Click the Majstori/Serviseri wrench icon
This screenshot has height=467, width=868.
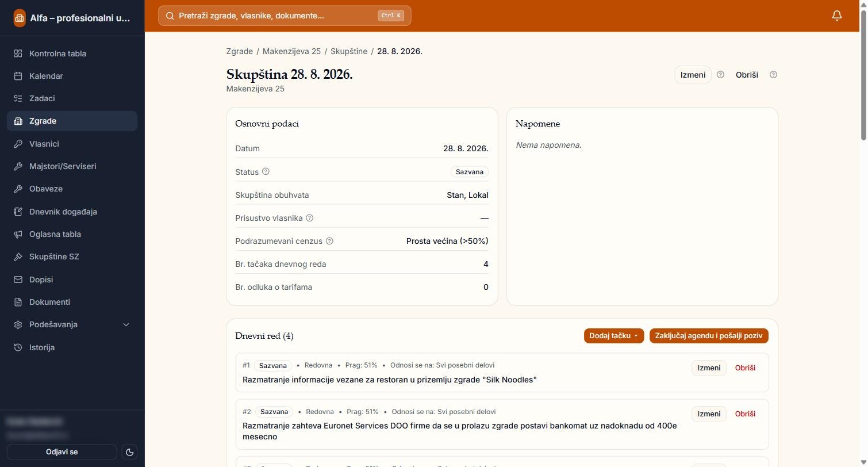point(18,166)
